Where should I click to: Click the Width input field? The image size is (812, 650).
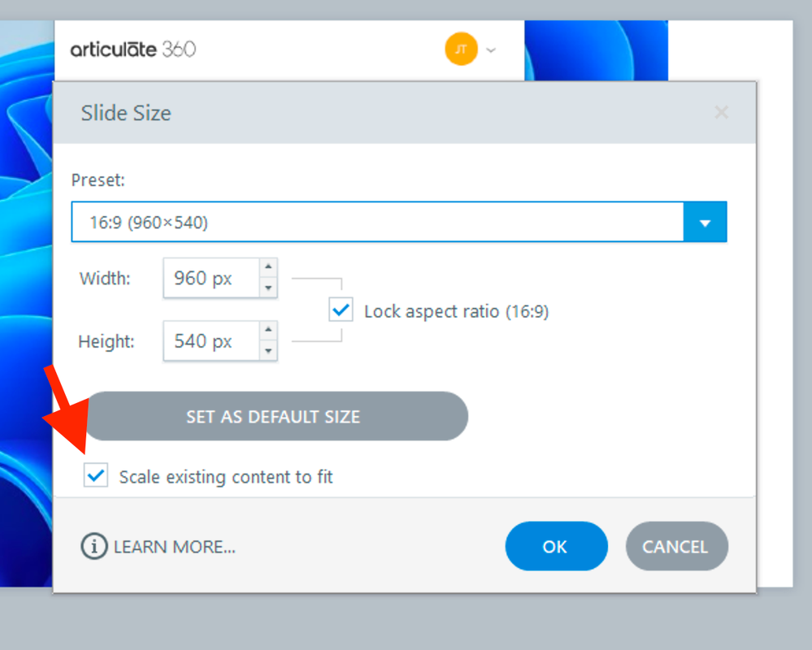(211, 279)
